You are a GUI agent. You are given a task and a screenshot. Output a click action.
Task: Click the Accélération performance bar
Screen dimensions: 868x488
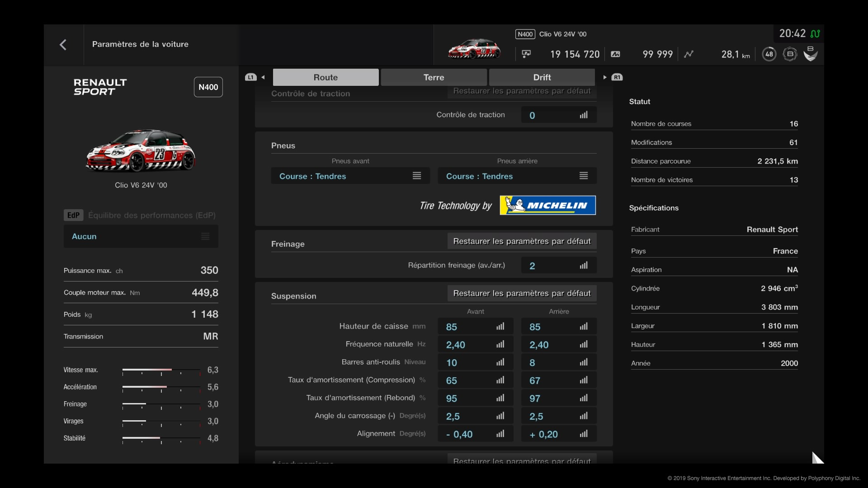(161, 388)
